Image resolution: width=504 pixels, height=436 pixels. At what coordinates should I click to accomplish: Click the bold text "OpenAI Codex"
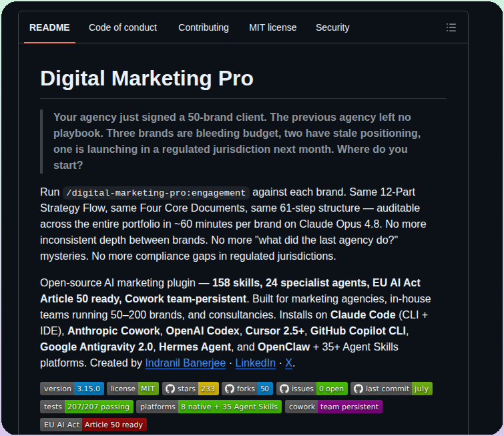tap(202, 331)
